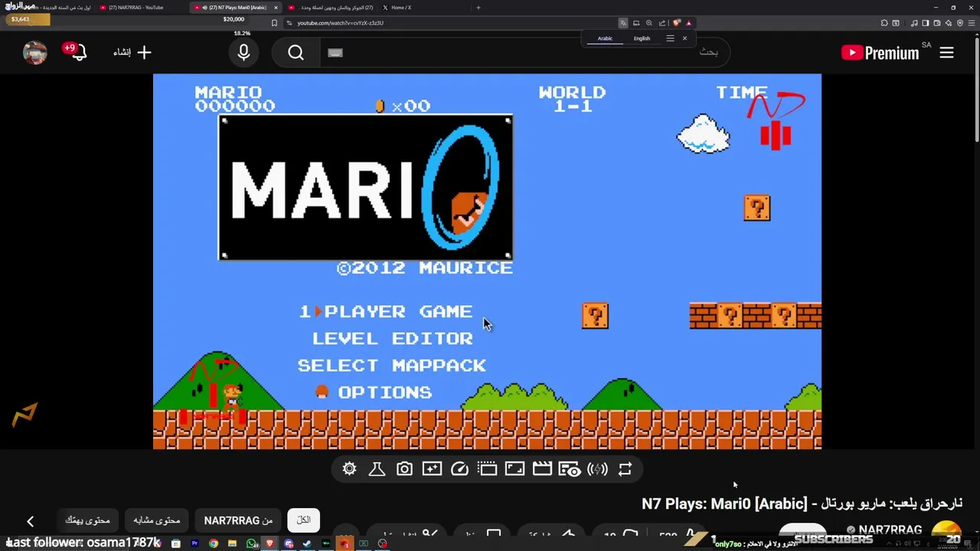
Task: Click the sparkle video filters icon
Action: (432, 469)
